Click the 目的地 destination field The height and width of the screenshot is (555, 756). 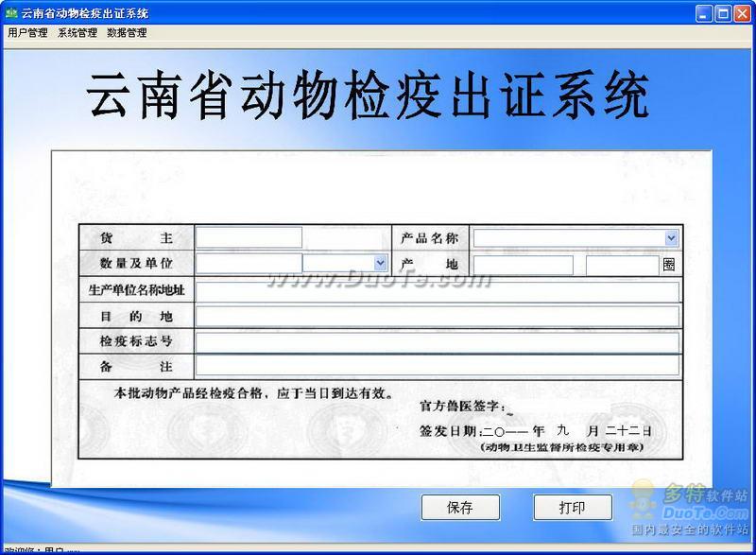click(x=437, y=316)
